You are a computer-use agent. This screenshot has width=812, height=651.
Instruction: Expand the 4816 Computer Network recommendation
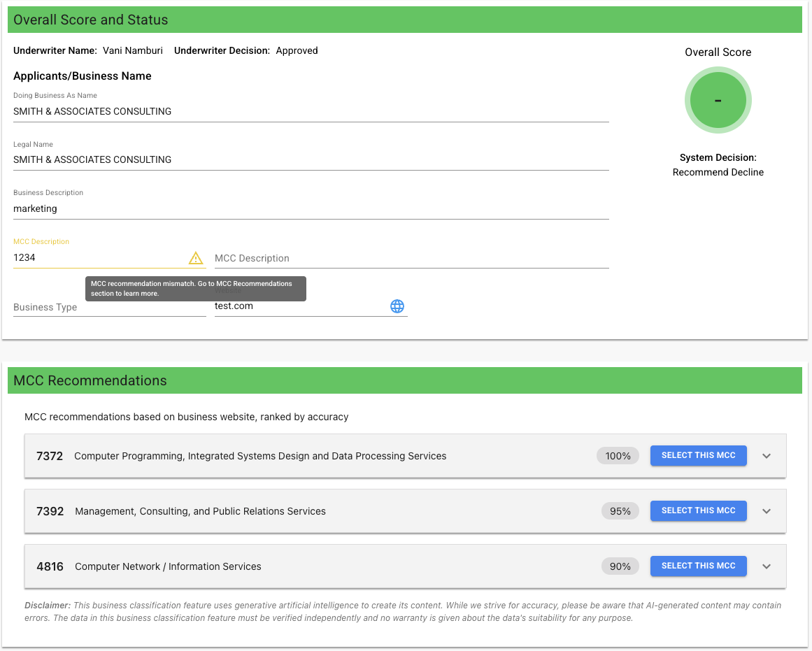point(767,566)
